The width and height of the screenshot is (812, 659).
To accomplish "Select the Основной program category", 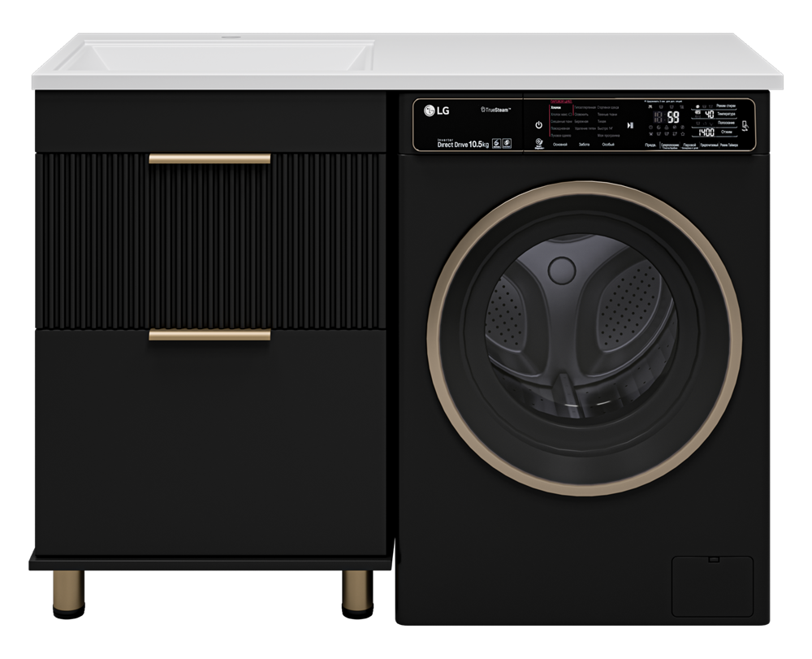I will coord(559,144).
